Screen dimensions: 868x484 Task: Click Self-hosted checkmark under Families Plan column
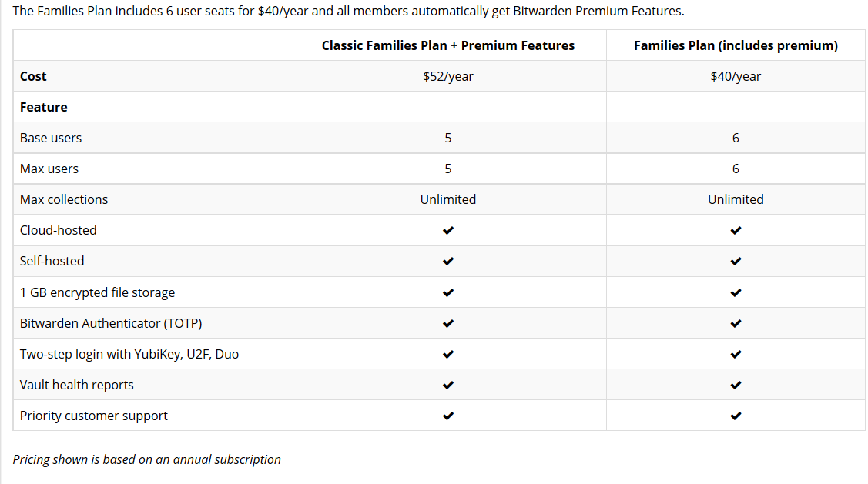coord(736,261)
